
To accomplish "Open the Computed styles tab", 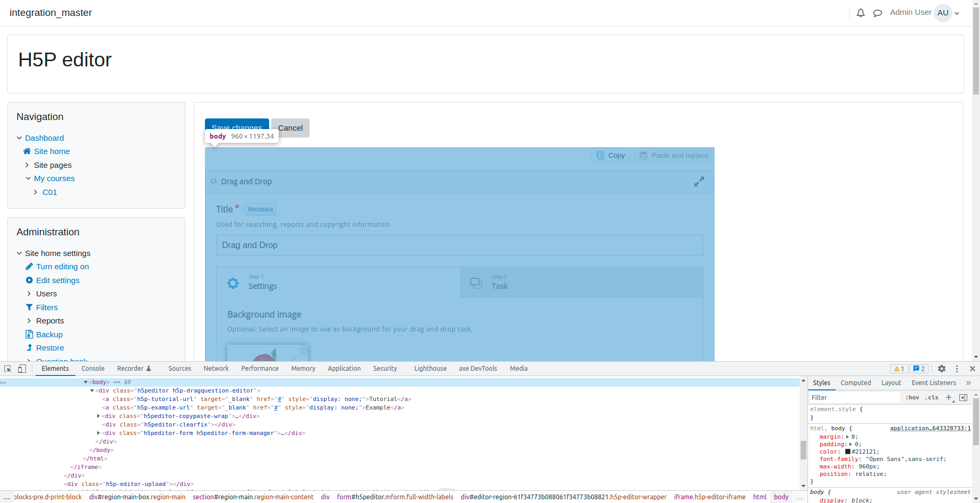I will click(x=855, y=383).
